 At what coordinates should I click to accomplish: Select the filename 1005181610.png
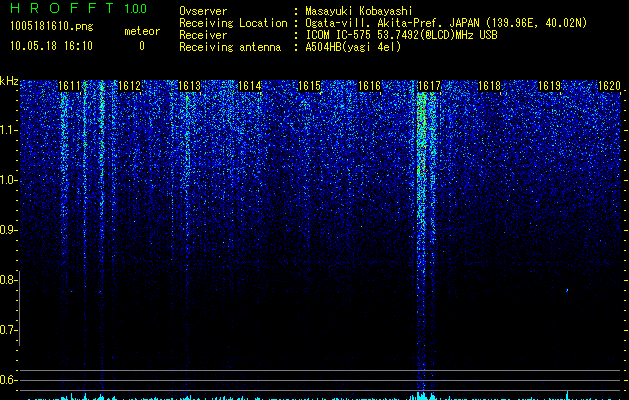(52, 27)
